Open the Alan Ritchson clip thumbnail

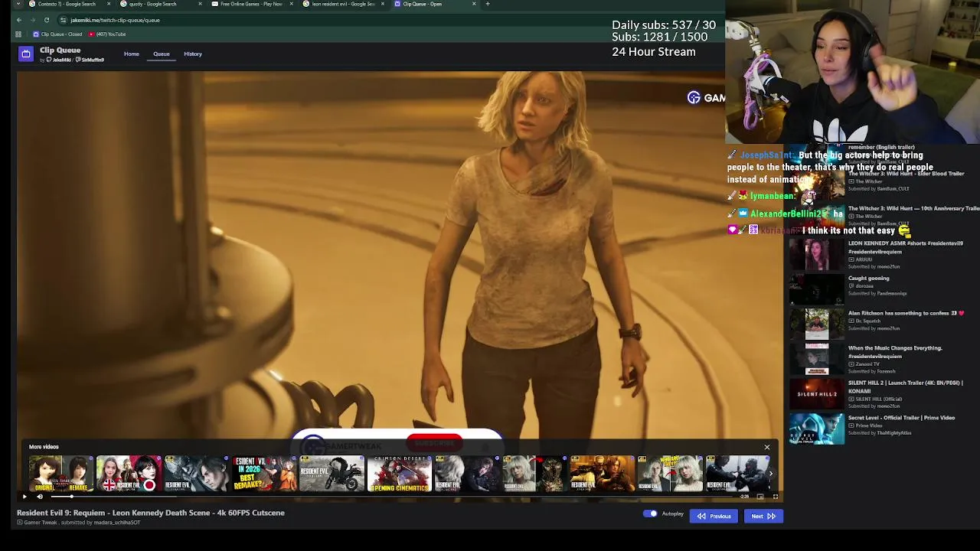[816, 324]
